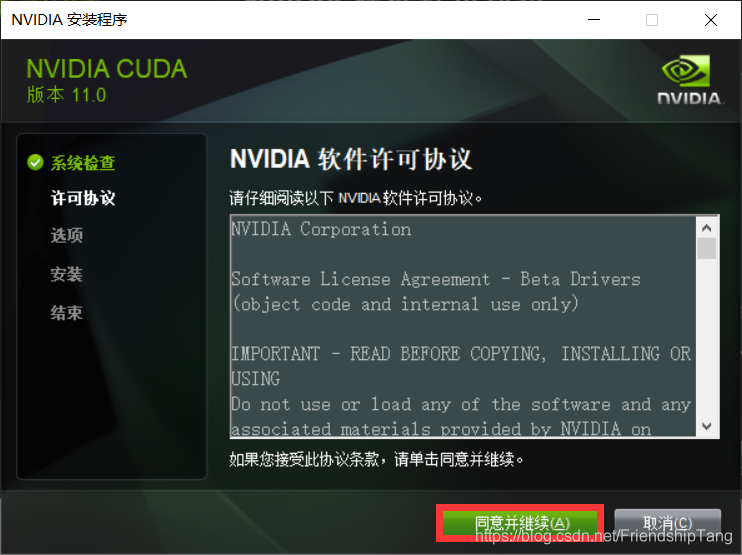Click the NVIDIA eye logo icon
742x555 pixels.
pyautogui.click(x=686, y=70)
